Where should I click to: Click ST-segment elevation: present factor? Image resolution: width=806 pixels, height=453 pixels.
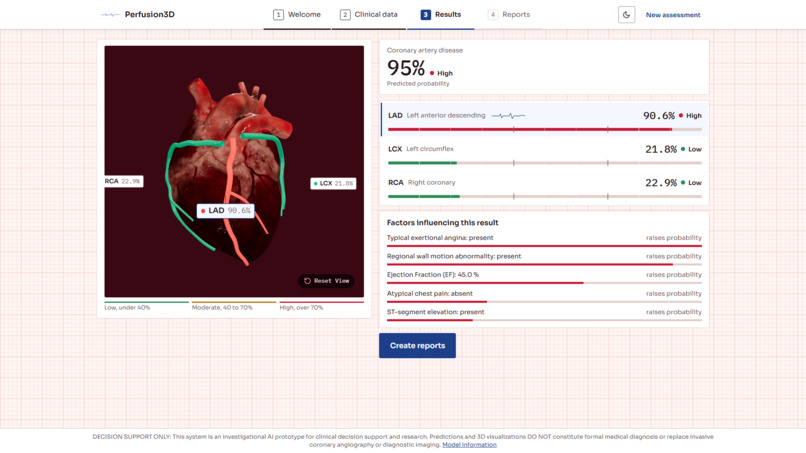tap(544, 315)
